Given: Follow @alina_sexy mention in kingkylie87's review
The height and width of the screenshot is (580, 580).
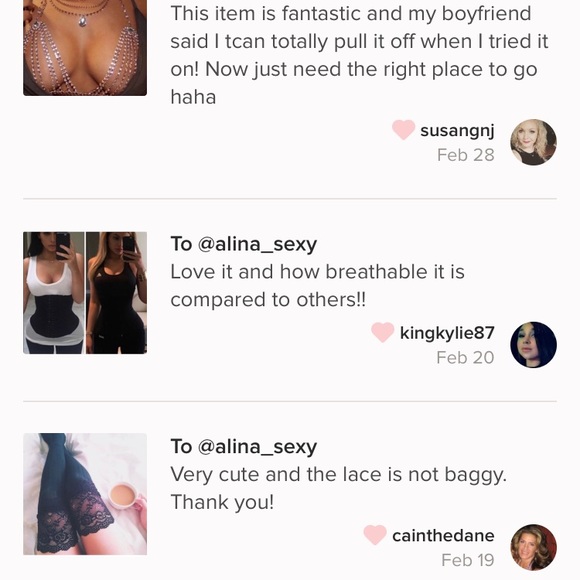Looking at the screenshot, I should pyautogui.click(x=257, y=244).
